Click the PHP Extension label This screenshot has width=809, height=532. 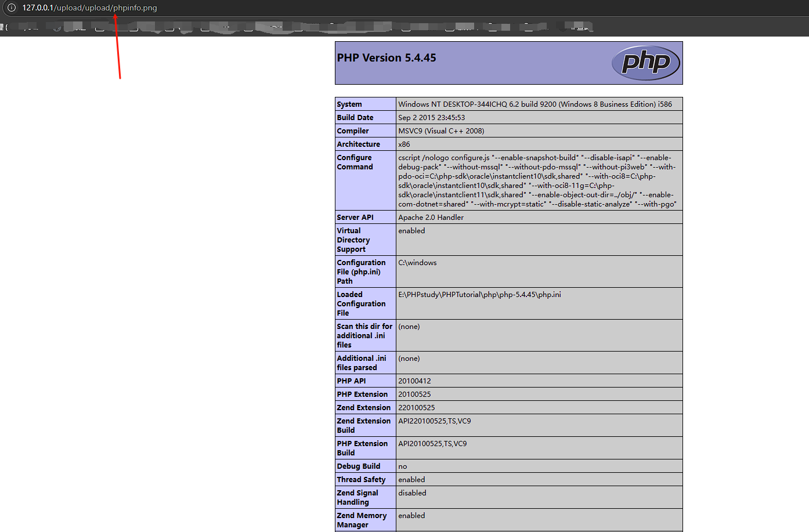tap(362, 395)
